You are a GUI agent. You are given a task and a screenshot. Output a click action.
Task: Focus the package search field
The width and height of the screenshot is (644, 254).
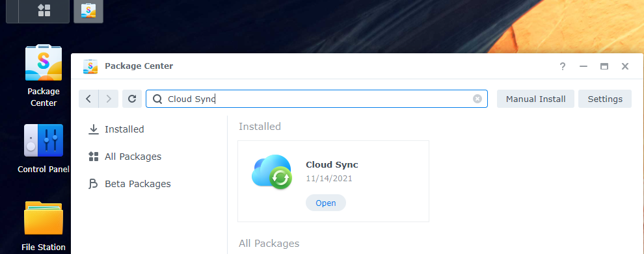click(x=317, y=99)
